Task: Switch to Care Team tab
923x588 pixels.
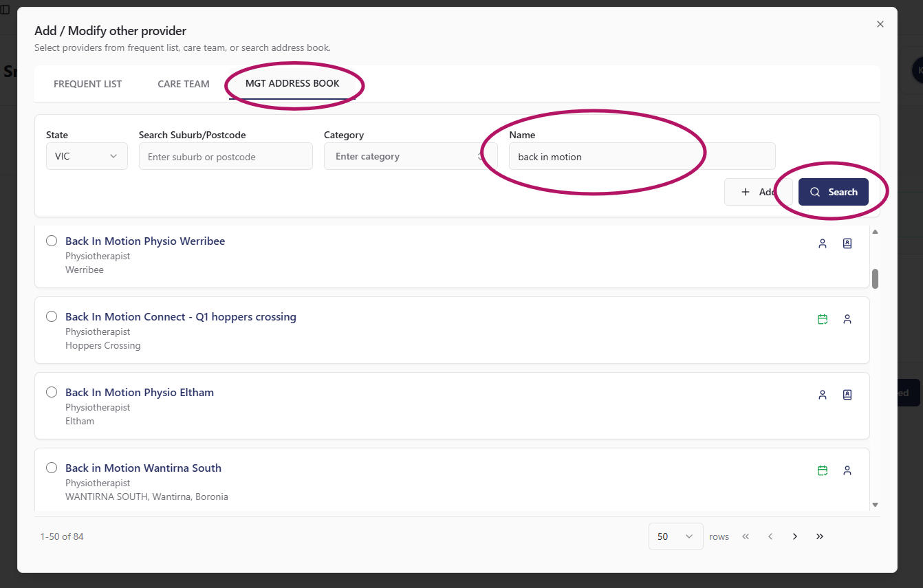Action: tap(184, 84)
